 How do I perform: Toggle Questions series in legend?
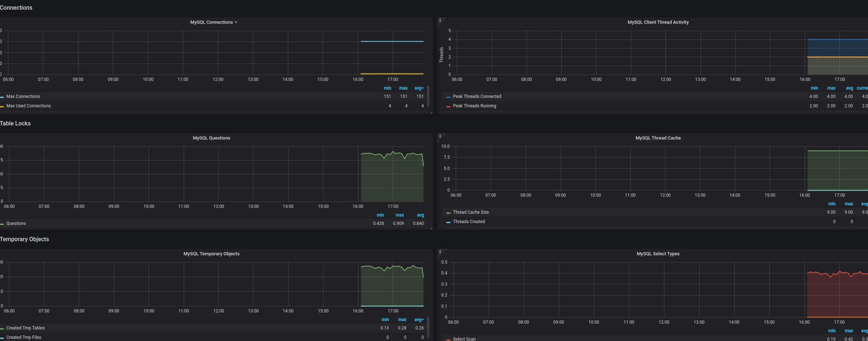pyautogui.click(x=16, y=223)
